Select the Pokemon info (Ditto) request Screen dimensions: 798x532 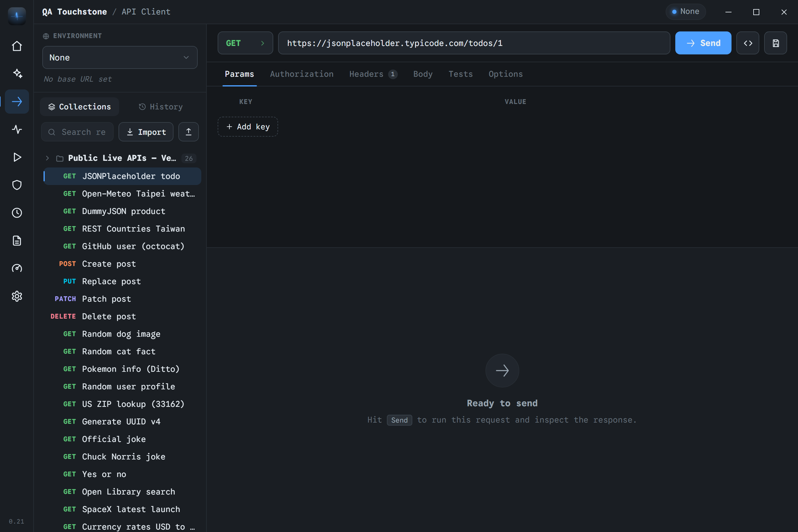(122, 369)
